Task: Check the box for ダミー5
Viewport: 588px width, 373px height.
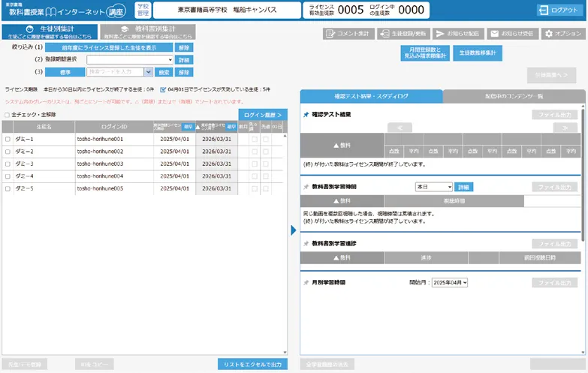Action: click(8, 188)
